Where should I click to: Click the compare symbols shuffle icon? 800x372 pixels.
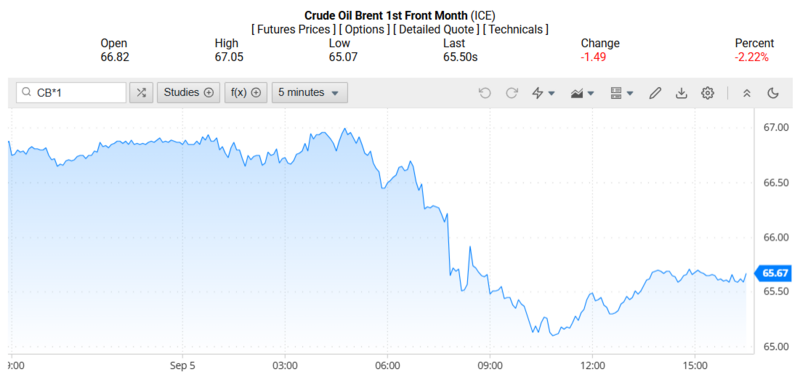pyautogui.click(x=141, y=93)
